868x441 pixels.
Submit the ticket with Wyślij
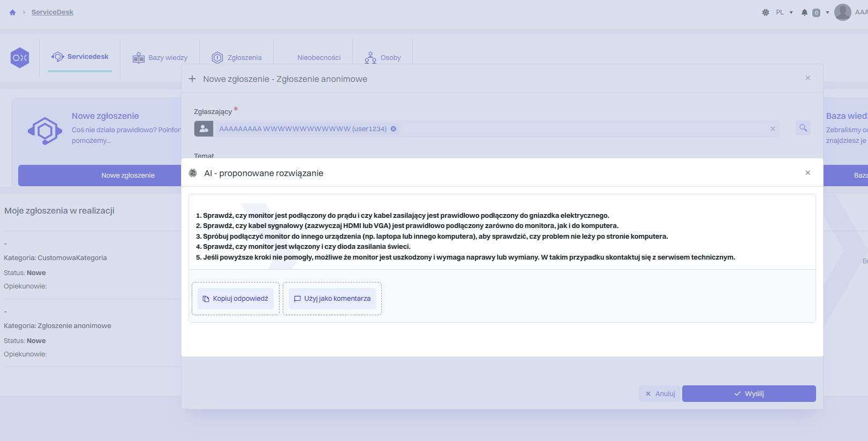pos(749,394)
